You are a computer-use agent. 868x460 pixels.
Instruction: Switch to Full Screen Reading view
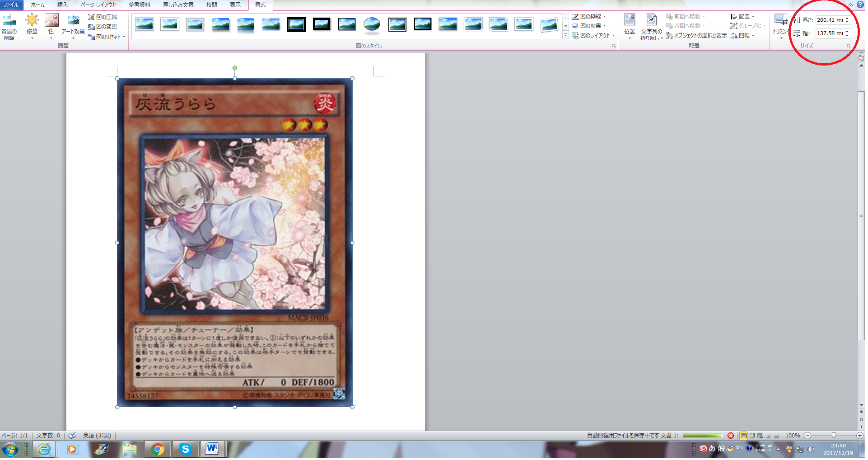752,436
